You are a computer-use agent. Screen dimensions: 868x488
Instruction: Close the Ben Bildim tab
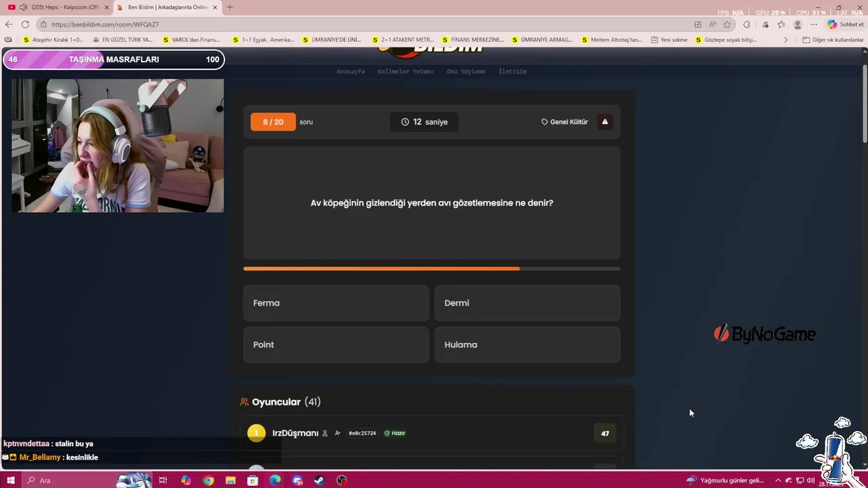[x=216, y=7]
